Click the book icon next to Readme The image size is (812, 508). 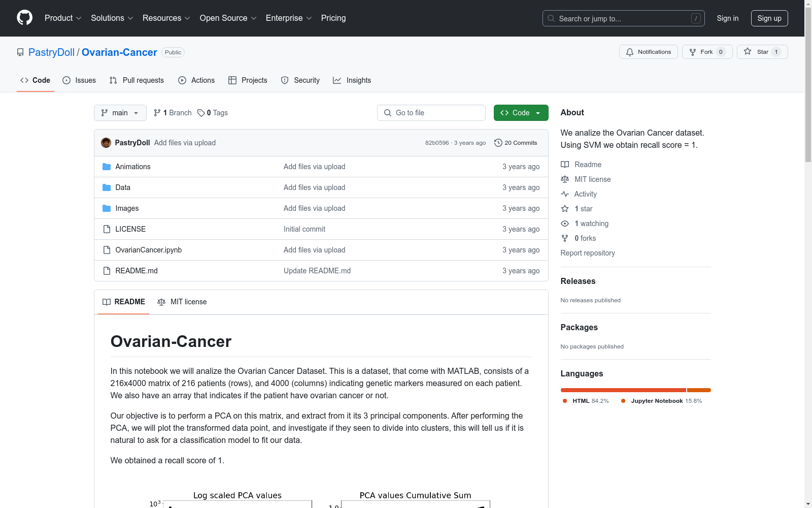pos(565,165)
